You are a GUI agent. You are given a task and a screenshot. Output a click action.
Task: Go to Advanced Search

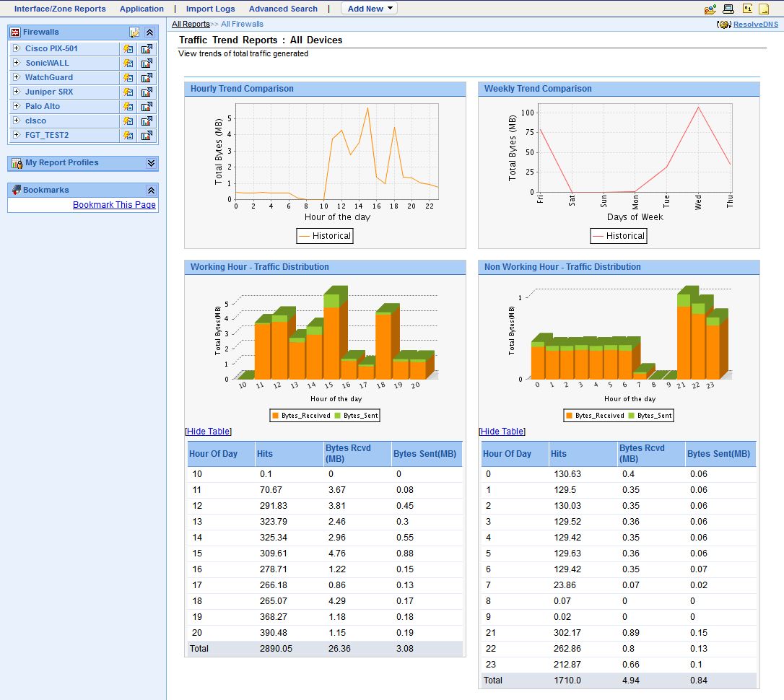pos(283,9)
